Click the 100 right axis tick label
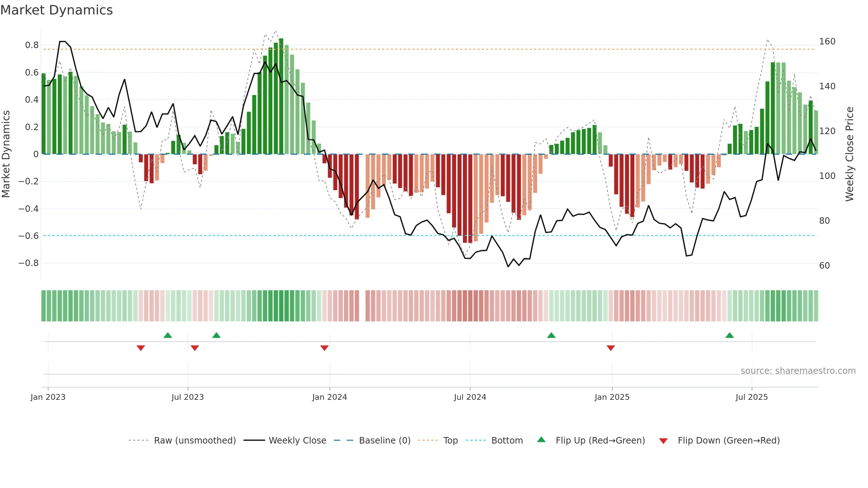 point(827,176)
